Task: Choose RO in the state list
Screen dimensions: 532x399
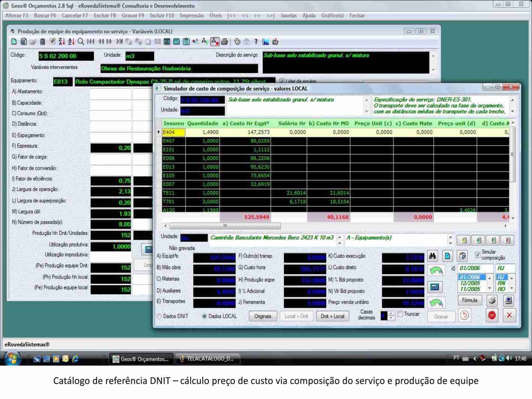Action: [x=502, y=289]
